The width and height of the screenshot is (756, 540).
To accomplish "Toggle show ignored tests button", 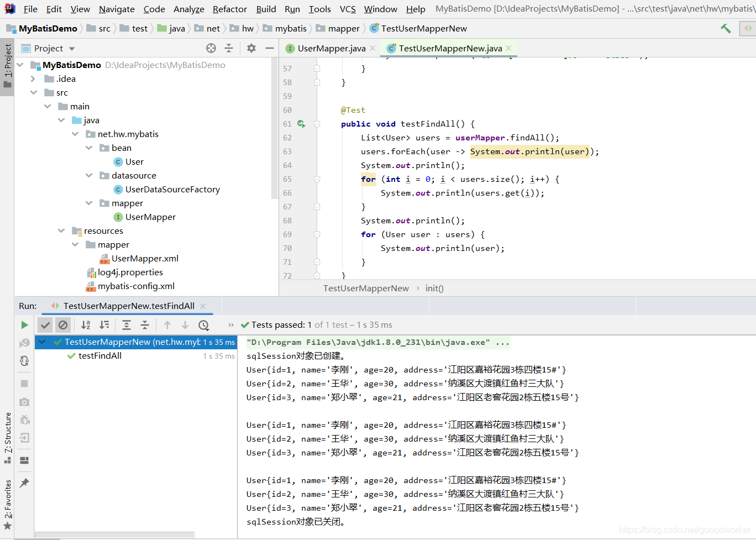I will tap(63, 325).
